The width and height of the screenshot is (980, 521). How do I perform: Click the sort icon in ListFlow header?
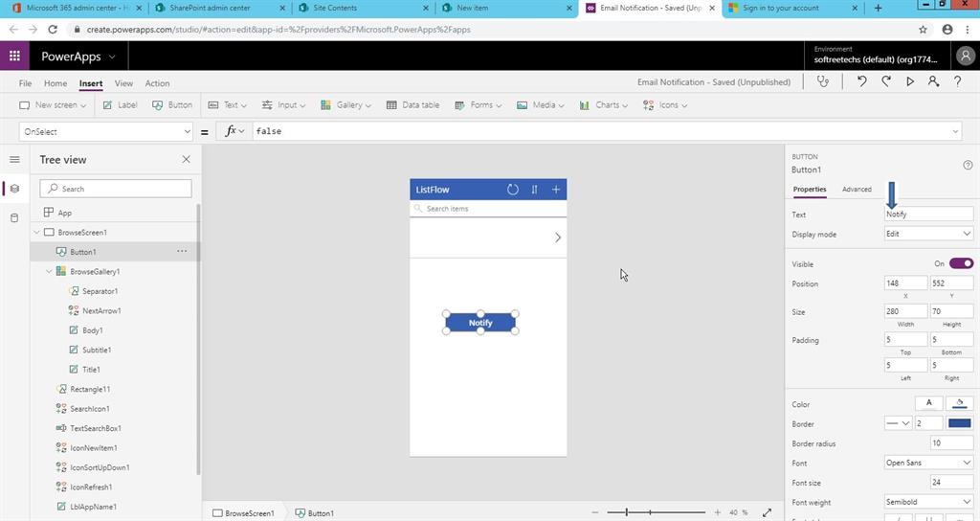click(534, 190)
